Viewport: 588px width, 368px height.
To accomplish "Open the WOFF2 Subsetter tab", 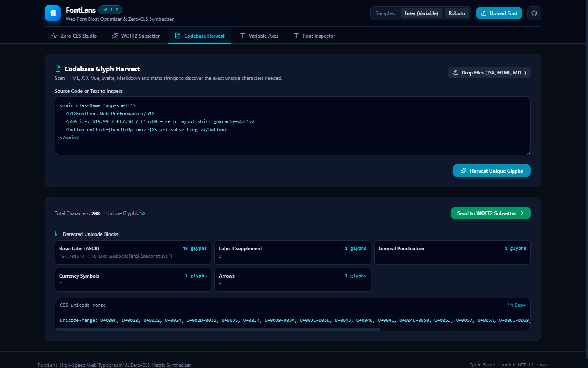I will point(136,36).
